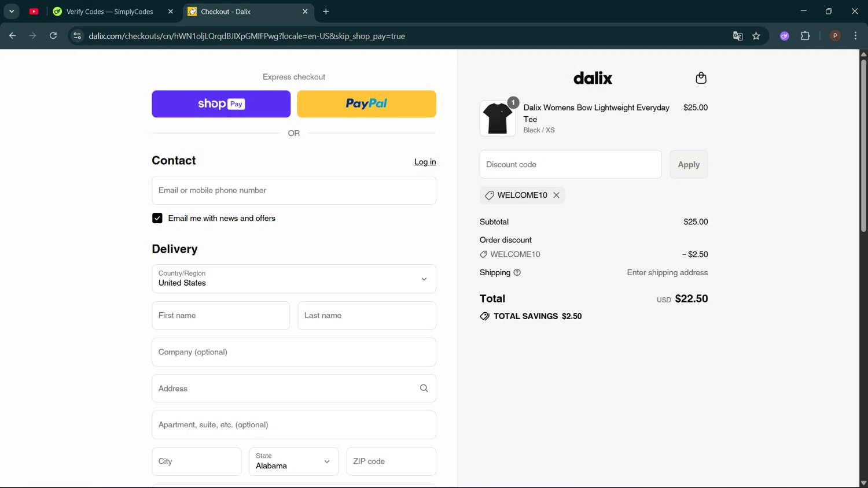This screenshot has height=488, width=868.
Task: Focus the ZIP code field
Action: click(x=391, y=461)
